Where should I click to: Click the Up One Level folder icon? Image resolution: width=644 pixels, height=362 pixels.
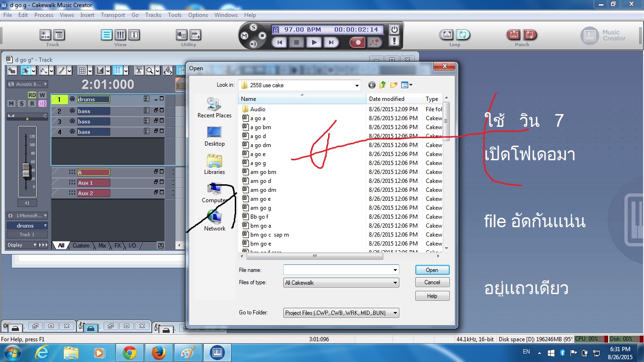pyautogui.click(x=382, y=85)
